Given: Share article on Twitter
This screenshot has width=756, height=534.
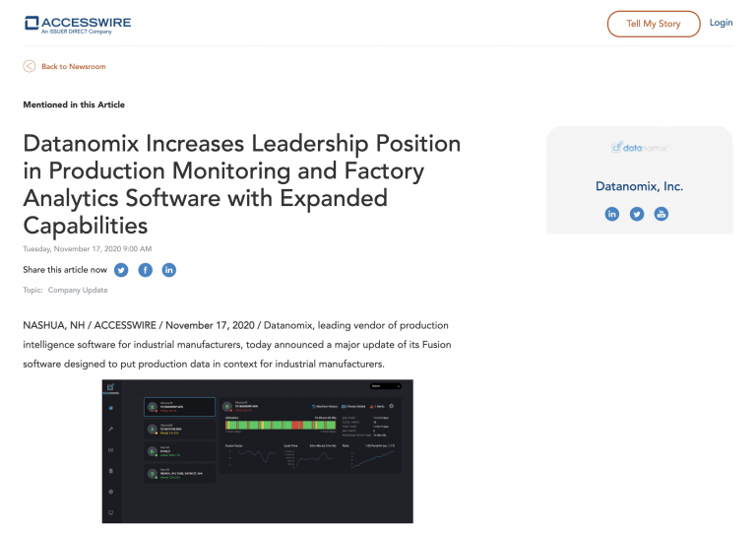Looking at the screenshot, I should pos(121,270).
